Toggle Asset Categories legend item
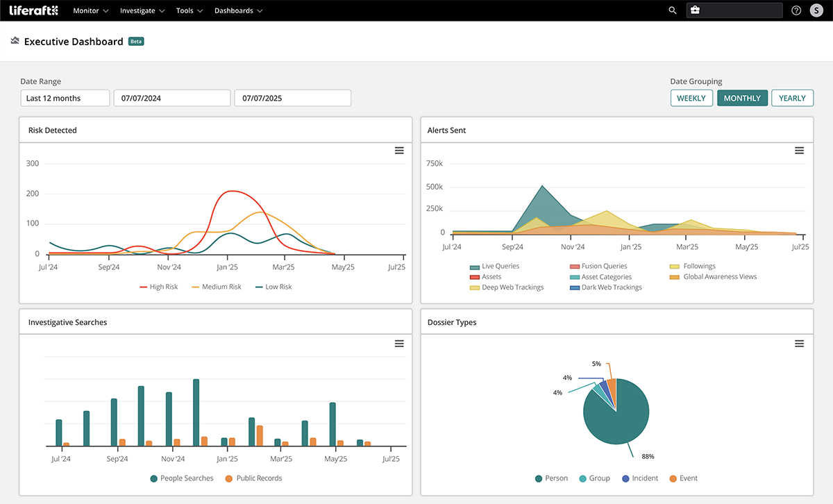The width and height of the screenshot is (833, 504). click(600, 276)
